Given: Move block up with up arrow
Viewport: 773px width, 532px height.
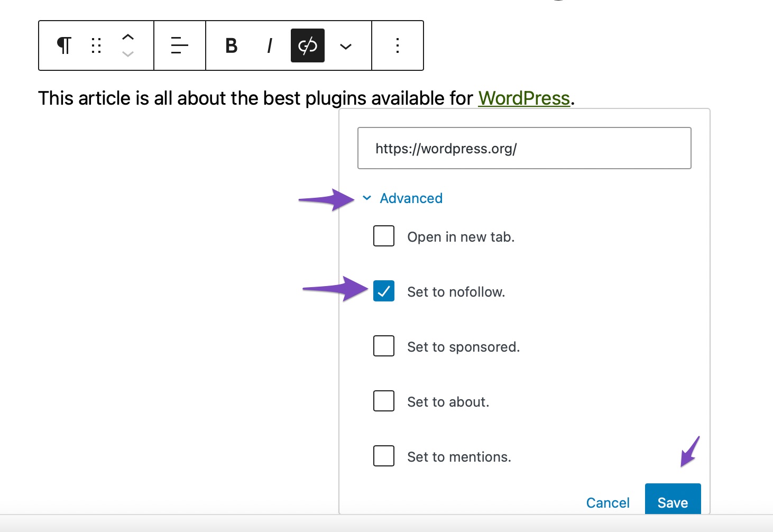Looking at the screenshot, I should coord(128,37).
